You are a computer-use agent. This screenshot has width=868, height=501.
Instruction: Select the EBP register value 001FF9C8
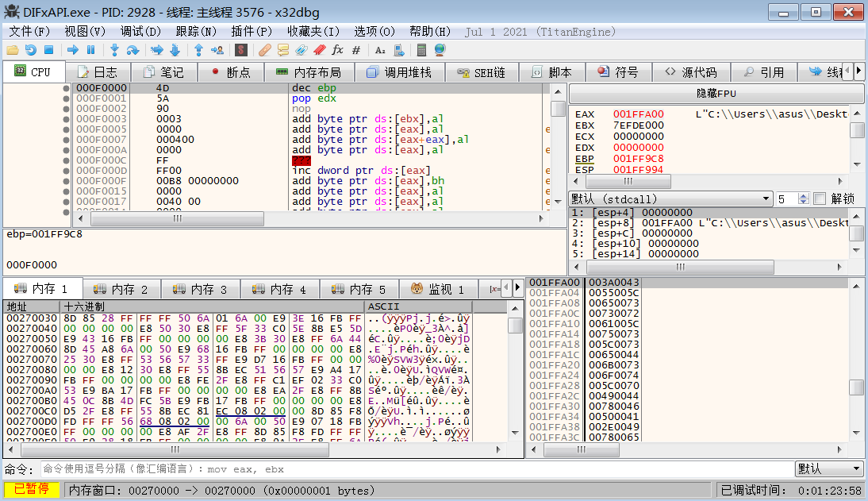tap(638, 159)
